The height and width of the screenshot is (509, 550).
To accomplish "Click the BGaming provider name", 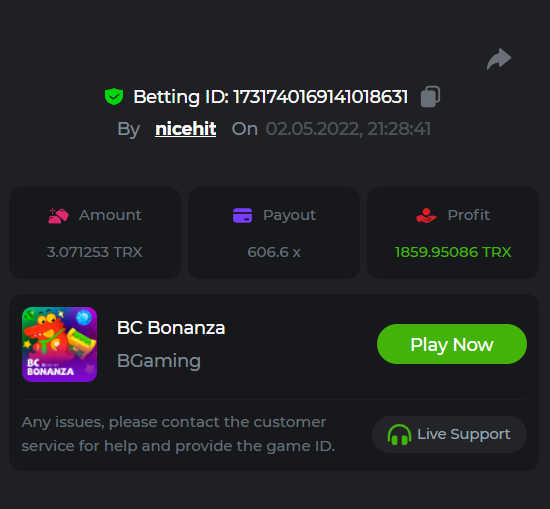I will [159, 361].
